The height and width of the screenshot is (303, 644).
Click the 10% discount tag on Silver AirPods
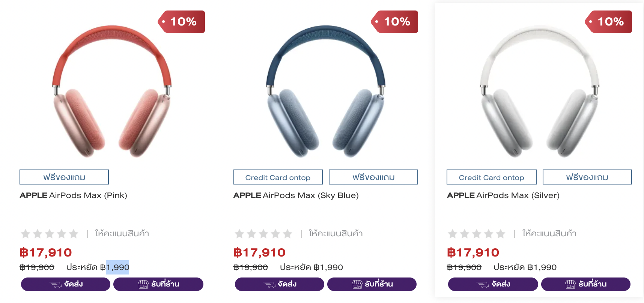[x=609, y=22]
